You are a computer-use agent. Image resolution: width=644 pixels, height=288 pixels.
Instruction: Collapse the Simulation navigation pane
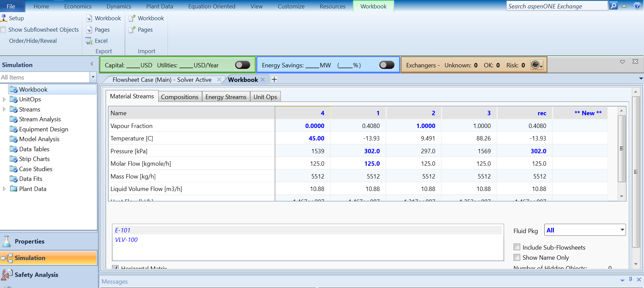[92, 64]
